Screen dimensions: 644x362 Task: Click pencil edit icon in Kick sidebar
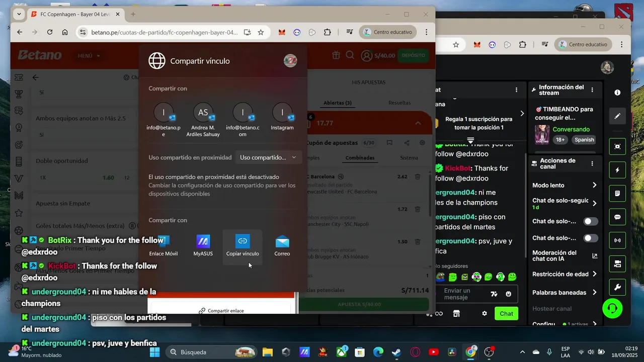click(617, 116)
